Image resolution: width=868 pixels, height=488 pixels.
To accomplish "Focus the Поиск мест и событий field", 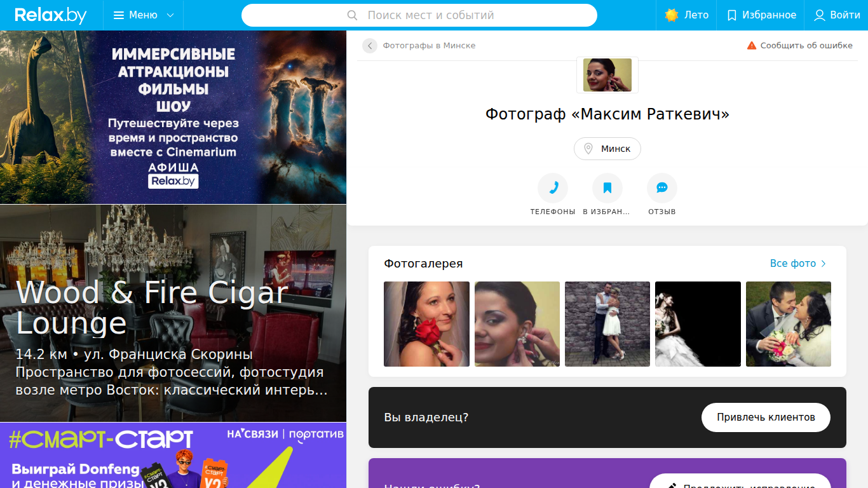I will (x=419, y=15).
